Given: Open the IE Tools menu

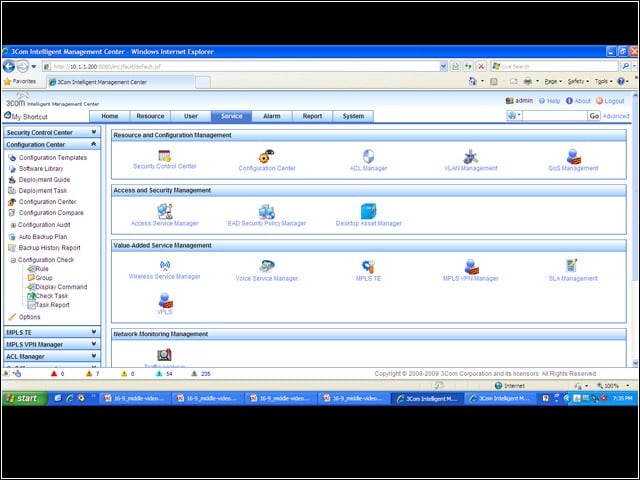Looking at the screenshot, I should tap(603, 81).
